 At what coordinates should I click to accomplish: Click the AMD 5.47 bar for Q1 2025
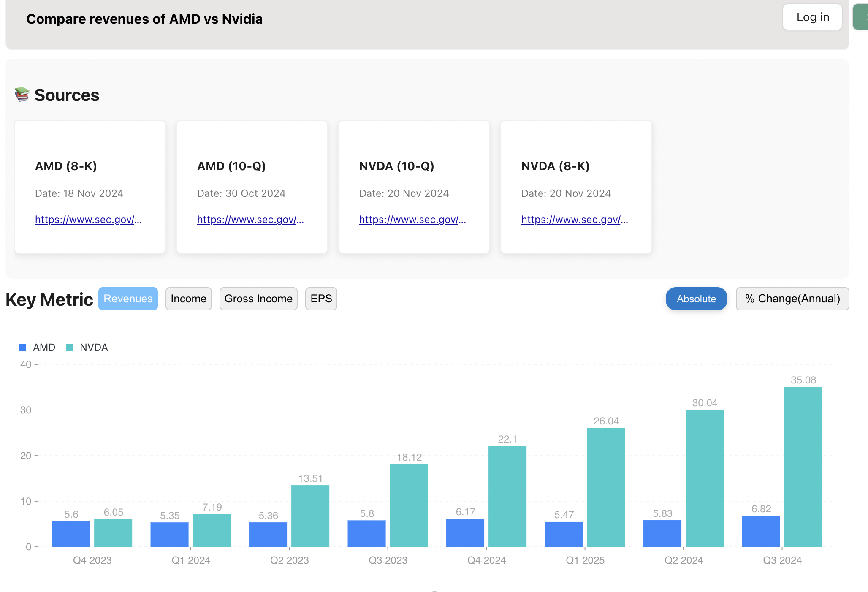pos(564,534)
